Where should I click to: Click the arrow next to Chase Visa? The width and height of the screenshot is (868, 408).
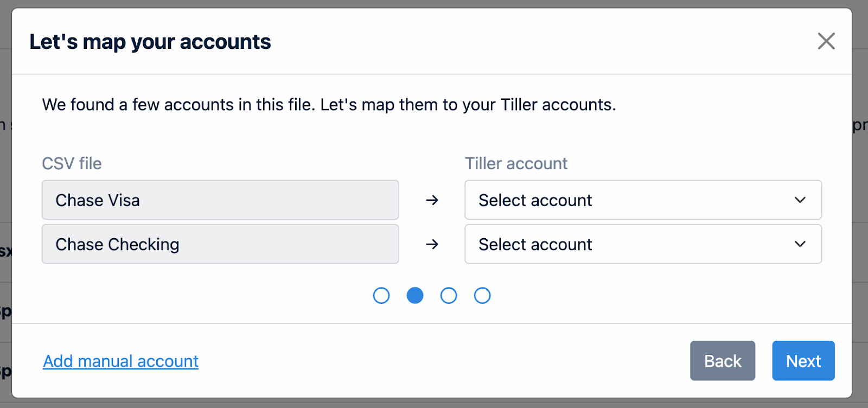[432, 200]
